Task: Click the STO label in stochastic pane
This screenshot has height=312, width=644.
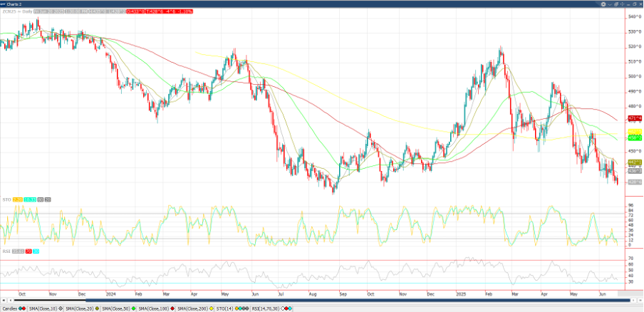Action: click(6, 199)
